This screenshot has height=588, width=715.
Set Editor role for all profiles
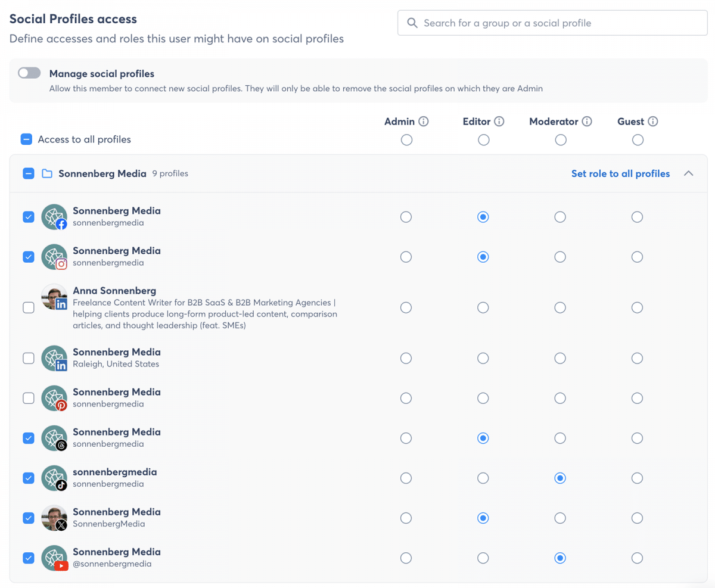pos(483,140)
